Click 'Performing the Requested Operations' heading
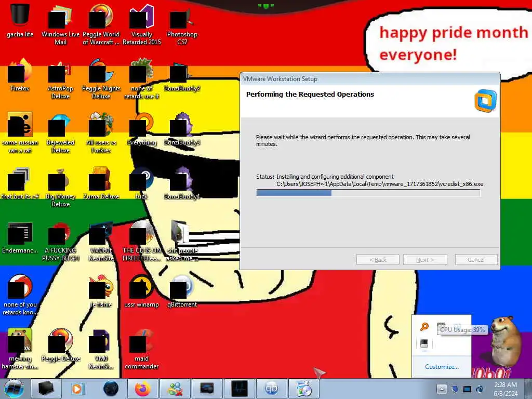 click(310, 95)
